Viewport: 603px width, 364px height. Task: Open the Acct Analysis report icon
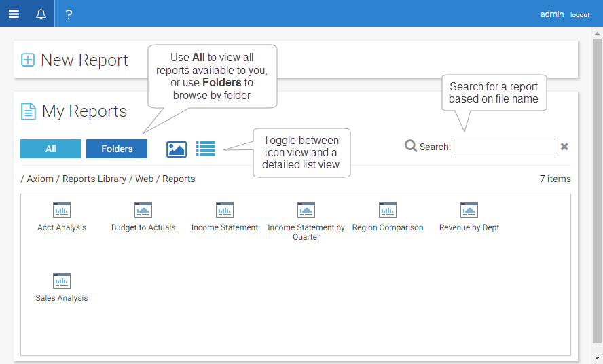(62, 210)
